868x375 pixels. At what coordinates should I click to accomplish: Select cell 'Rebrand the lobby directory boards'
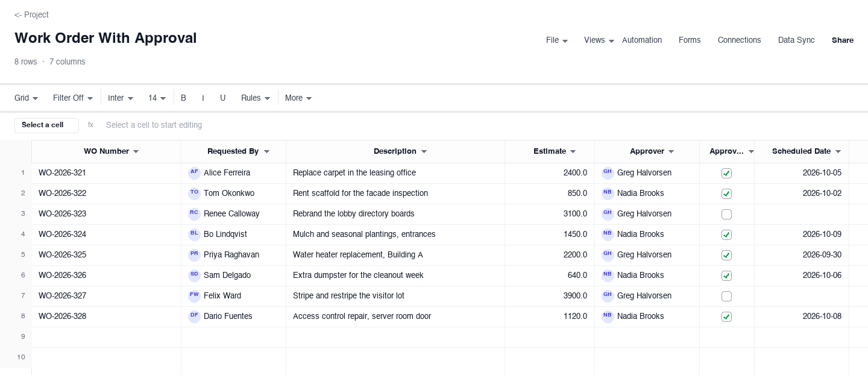pyautogui.click(x=395, y=214)
